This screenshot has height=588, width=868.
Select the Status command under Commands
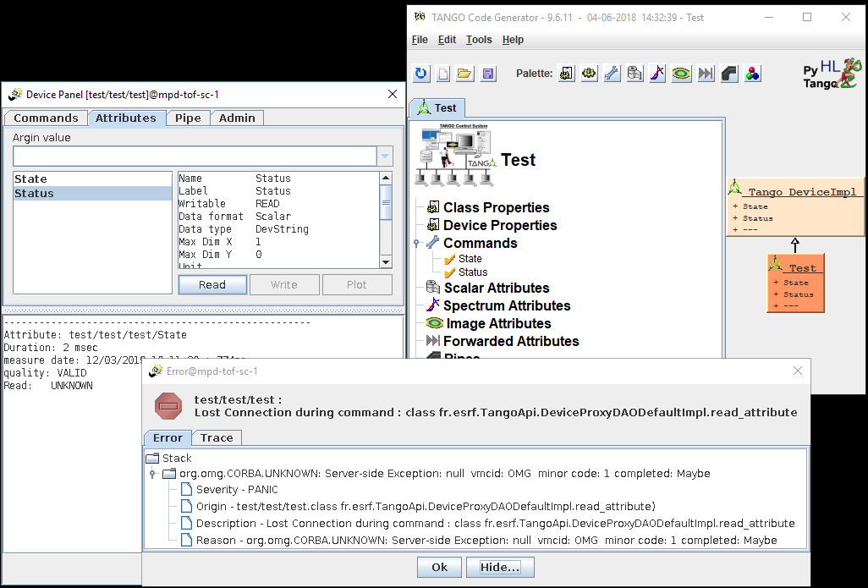473,272
